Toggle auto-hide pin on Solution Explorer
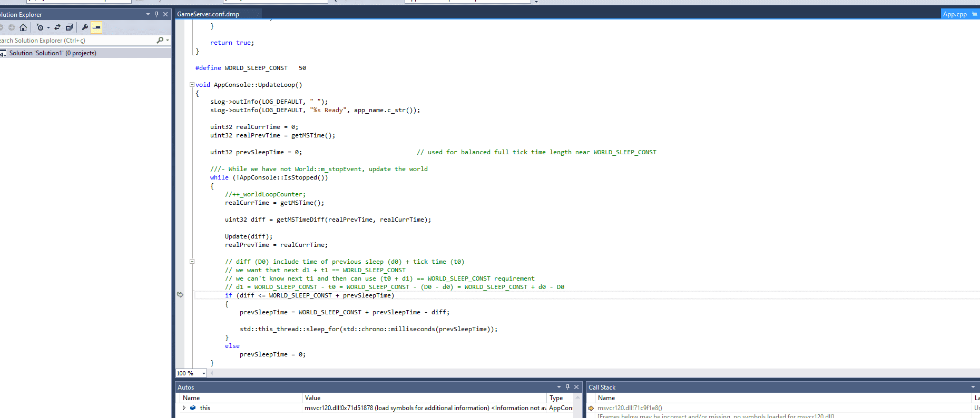Viewport: 980px width, 418px height. click(156, 14)
